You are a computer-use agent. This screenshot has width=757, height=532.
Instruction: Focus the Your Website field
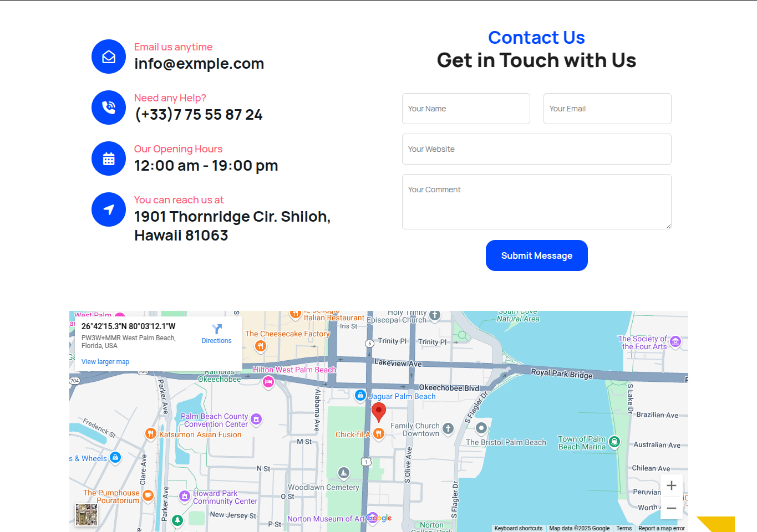537,149
